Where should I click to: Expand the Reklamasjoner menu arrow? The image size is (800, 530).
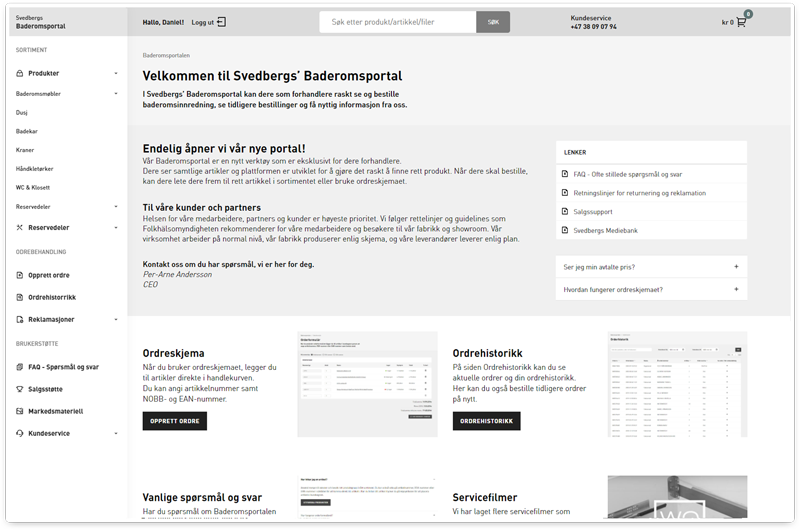click(x=116, y=320)
